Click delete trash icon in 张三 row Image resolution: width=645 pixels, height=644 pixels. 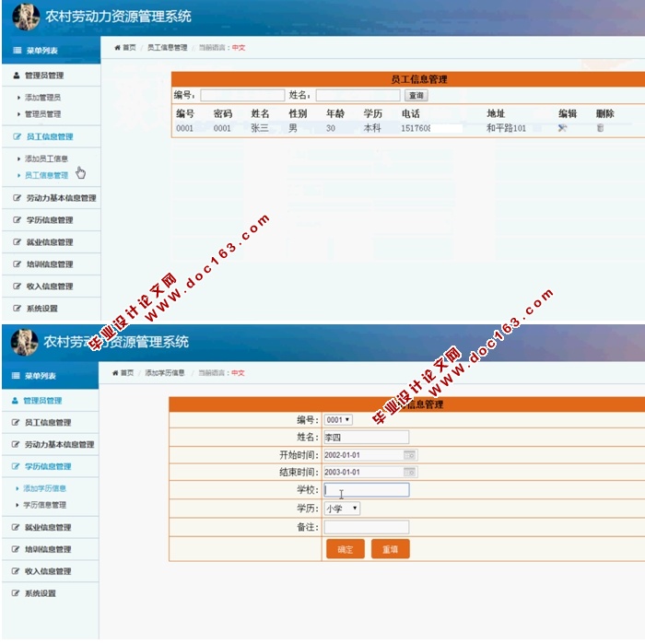tap(600, 128)
